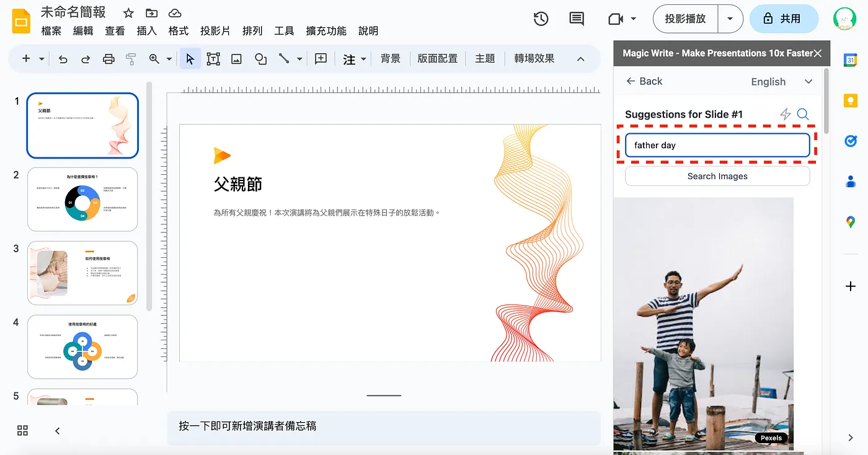Click the Google Slides logo icon
Image resolution: width=868 pixels, height=455 pixels.
(x=21, y=20)
